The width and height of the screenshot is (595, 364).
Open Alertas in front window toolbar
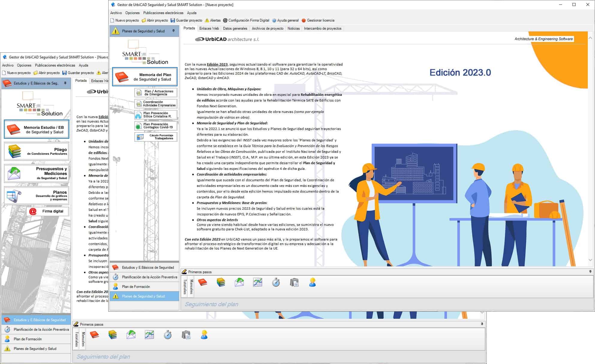pos(213,20)
